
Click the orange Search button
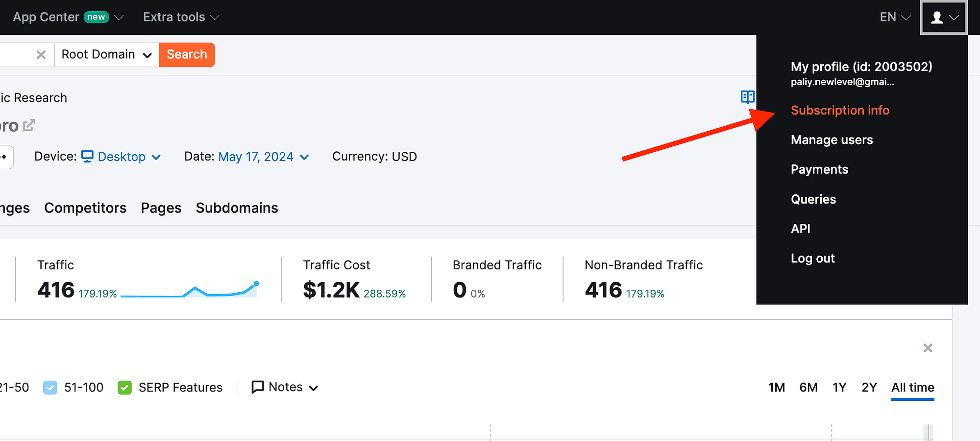pos(186,54)
